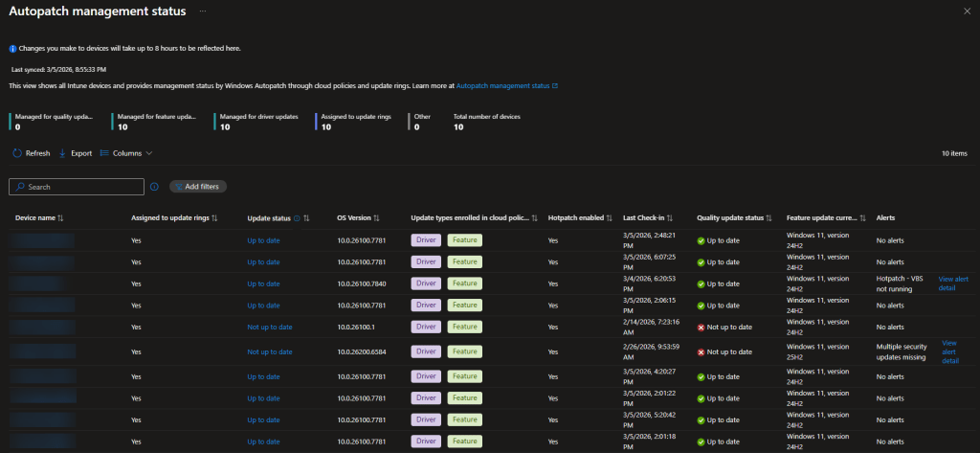Close the Autopatch management status pane
The height and width of the screenshot is (453, 980).
pyautogui.click(x=966, y=10)
